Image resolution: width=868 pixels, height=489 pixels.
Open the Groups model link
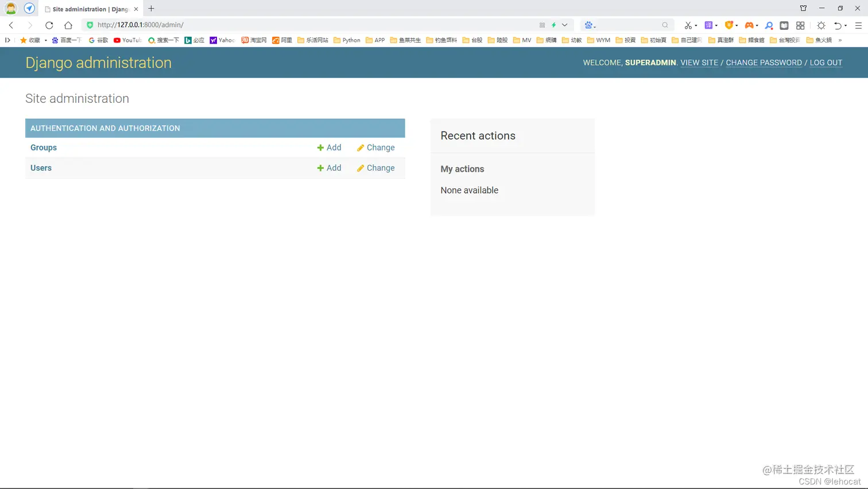pos(44,148)
